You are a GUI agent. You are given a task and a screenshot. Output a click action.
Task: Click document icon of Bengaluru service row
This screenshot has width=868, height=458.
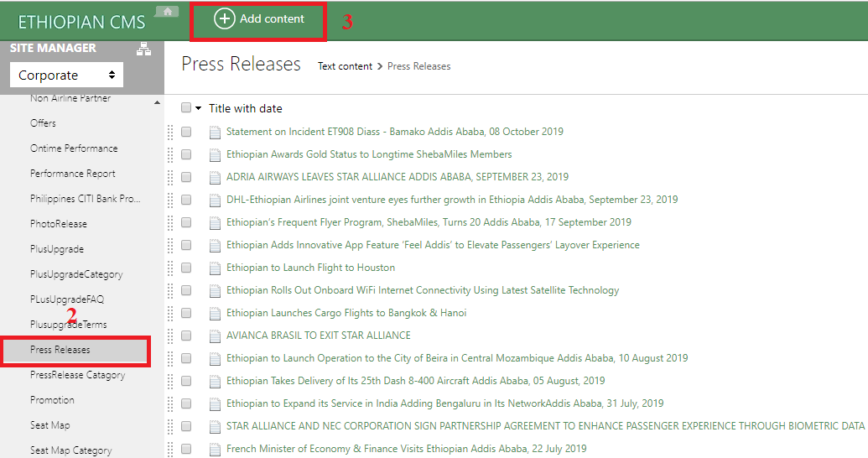point(215,405)
